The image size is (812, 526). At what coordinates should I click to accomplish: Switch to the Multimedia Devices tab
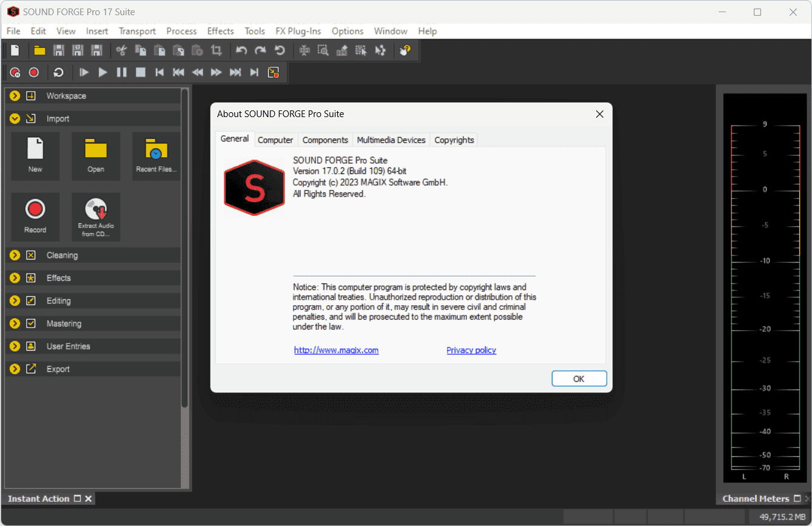click(x=391, y=140)
